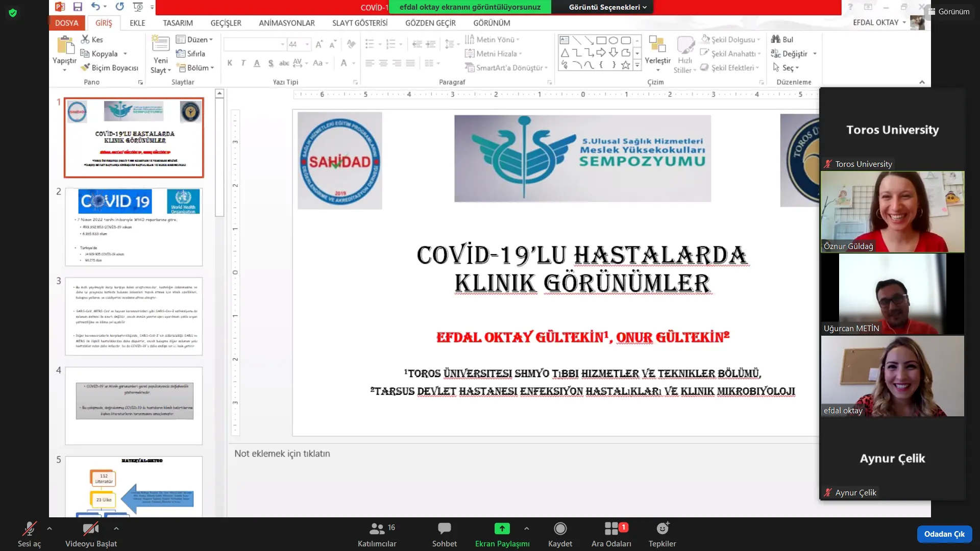The height and width of the screenshot is (551, 980).
Task: Click the undo arrow in title bar
Action: tap(95, 7)
